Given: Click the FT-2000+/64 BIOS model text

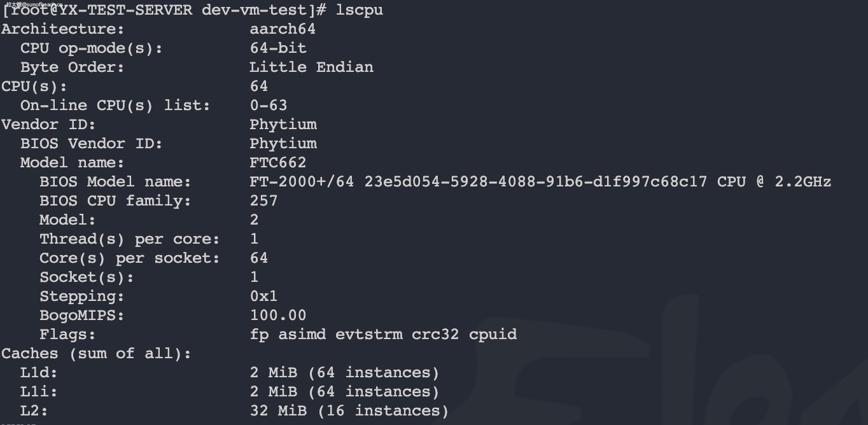Looking at the screenshot, I should 301,182.
